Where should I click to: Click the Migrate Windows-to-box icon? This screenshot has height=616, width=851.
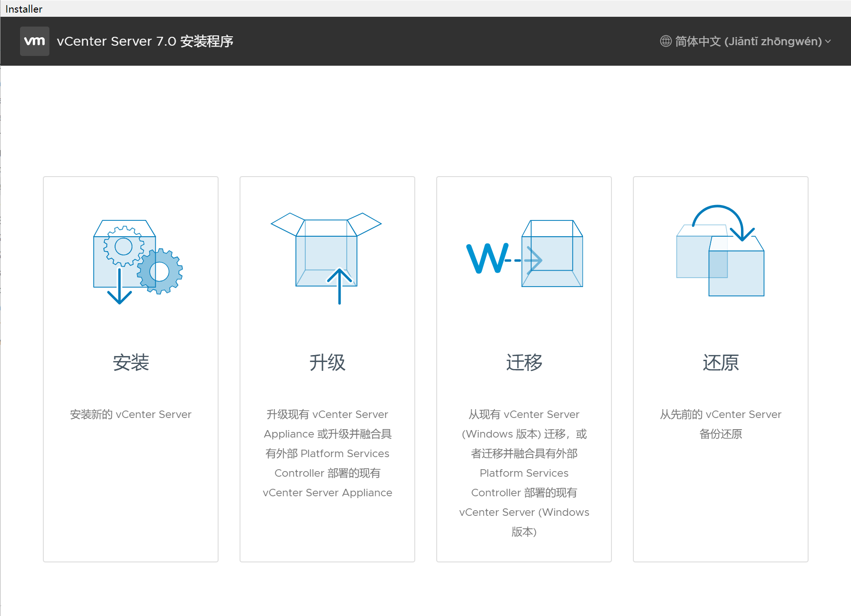click(x=524, y=254)
